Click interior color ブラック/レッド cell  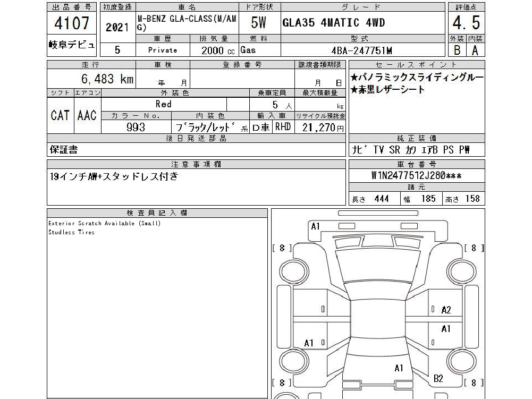(x=210, y=127)
